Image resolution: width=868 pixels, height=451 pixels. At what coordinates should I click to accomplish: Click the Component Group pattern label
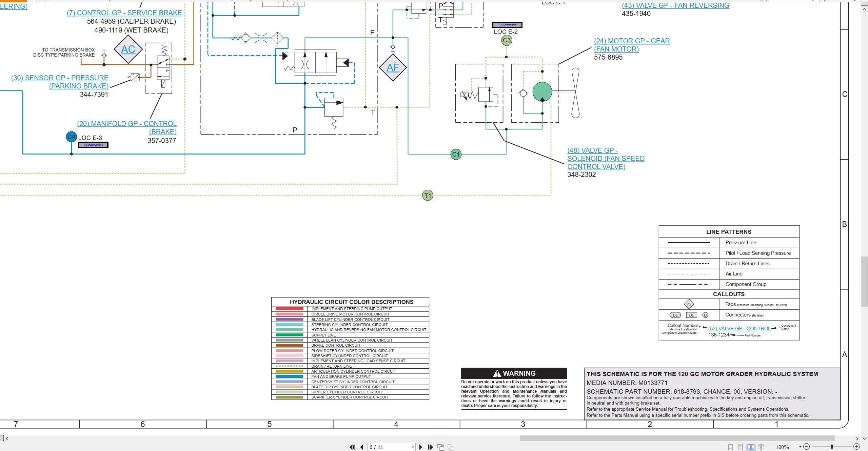(x=746, y=284)
